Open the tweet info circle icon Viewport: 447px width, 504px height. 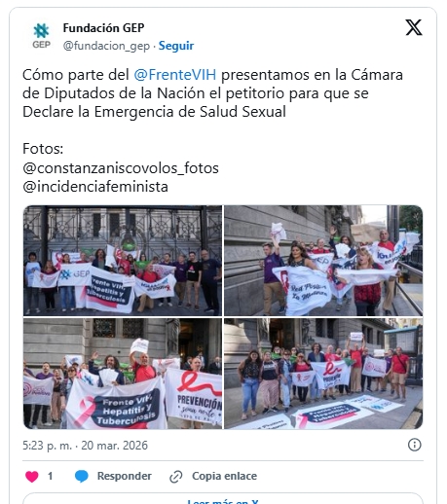[414, 445]
